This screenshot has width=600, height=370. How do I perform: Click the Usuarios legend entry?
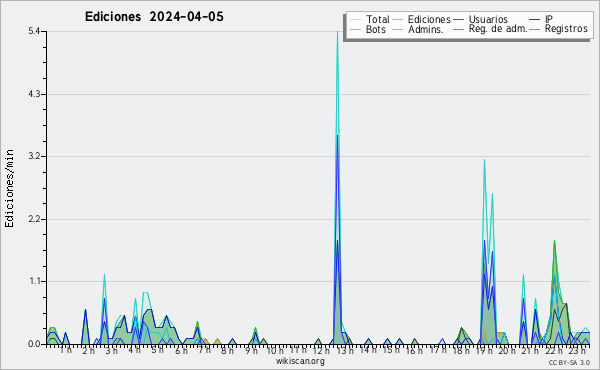coord(488,19)
